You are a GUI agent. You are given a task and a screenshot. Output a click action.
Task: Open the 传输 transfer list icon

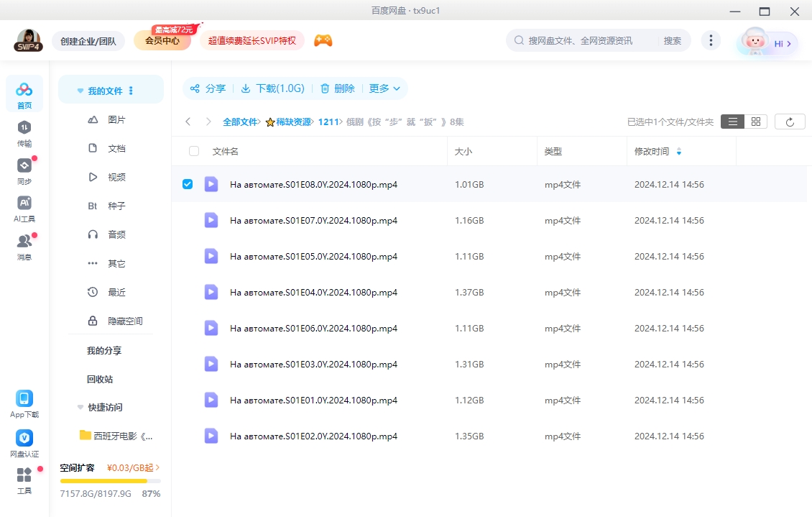[24, 133]
